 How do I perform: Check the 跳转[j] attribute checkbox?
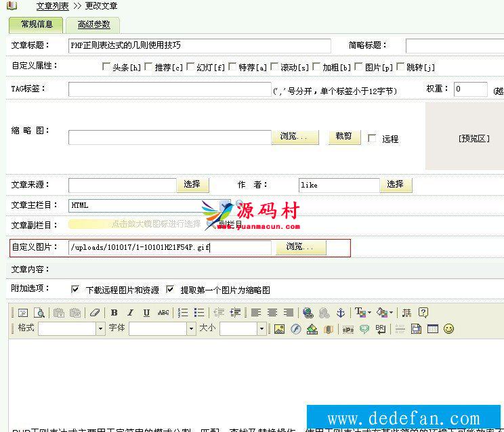tap(400, 67)
